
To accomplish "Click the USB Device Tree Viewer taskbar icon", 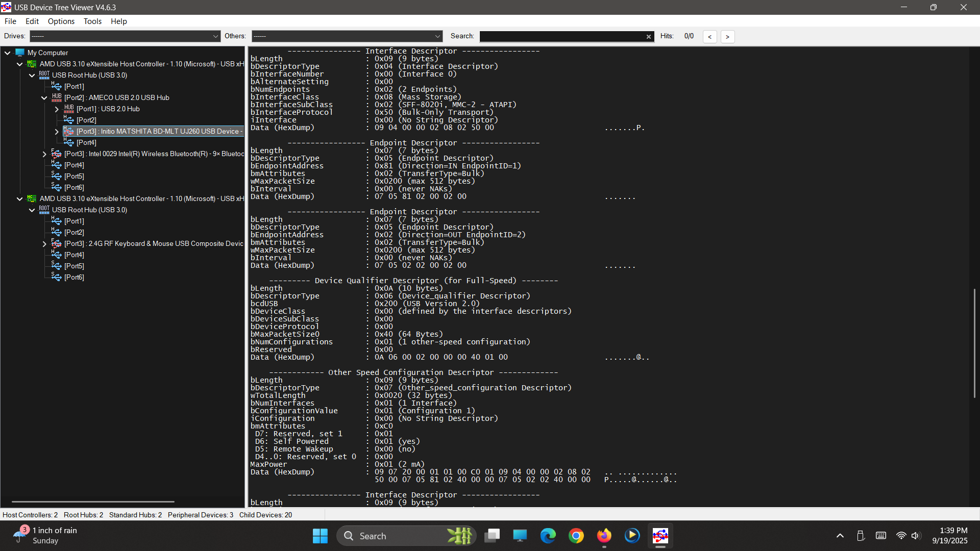I will click(660, 536).
